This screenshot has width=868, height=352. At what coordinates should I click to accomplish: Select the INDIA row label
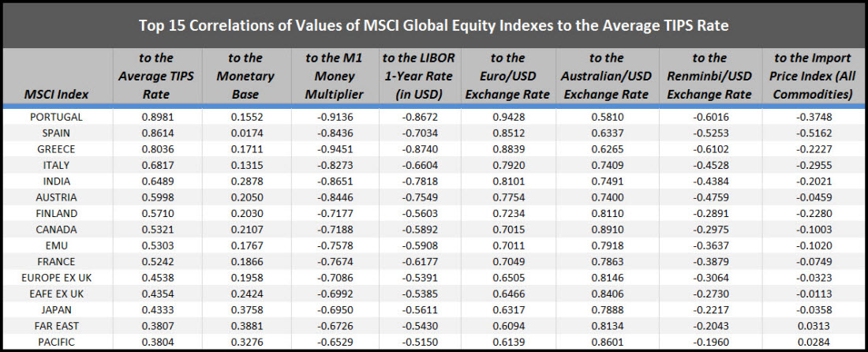[58, 181]
